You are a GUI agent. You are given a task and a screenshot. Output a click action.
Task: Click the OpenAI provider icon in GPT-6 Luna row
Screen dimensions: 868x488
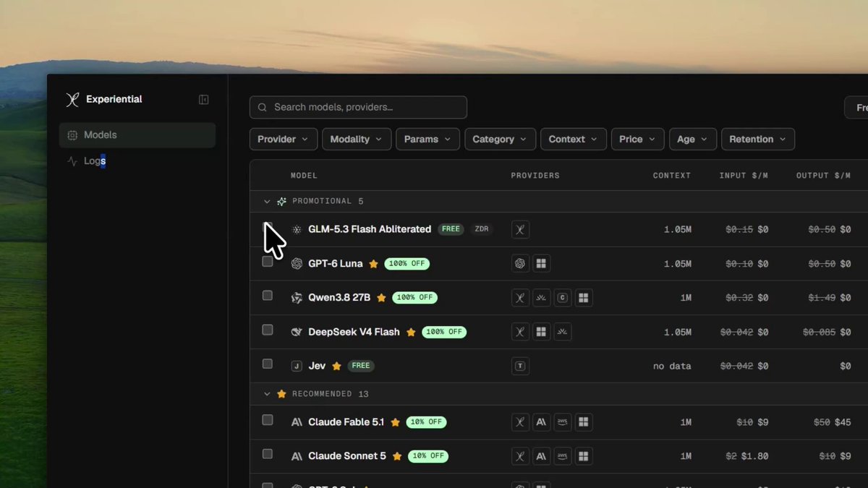(x=520, y=264)
